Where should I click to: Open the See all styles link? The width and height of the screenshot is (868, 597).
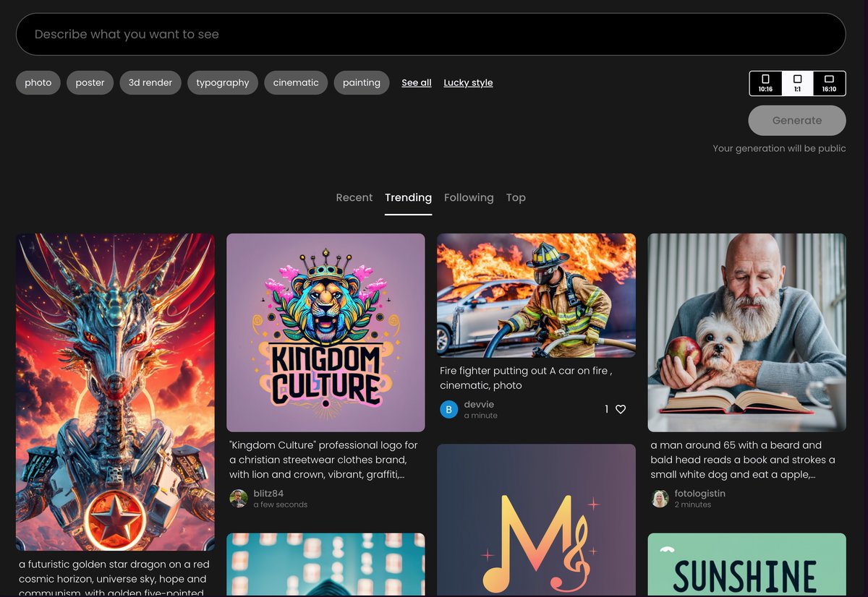417,82
